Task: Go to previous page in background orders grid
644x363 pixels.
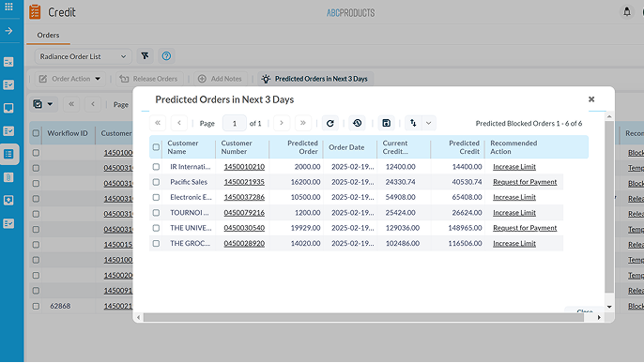Action: [x=93, y=104]
